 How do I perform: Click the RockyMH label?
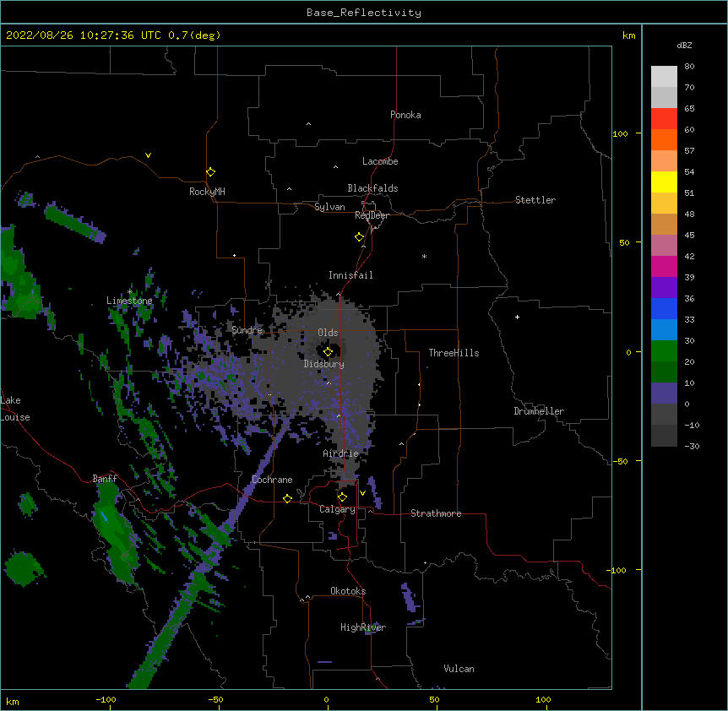(x=207, y=192)
